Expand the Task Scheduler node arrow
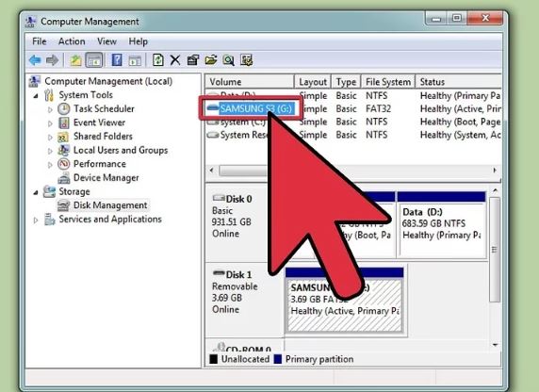The height and width of the screenshot is (392, 539). click(x=50, y=109)
